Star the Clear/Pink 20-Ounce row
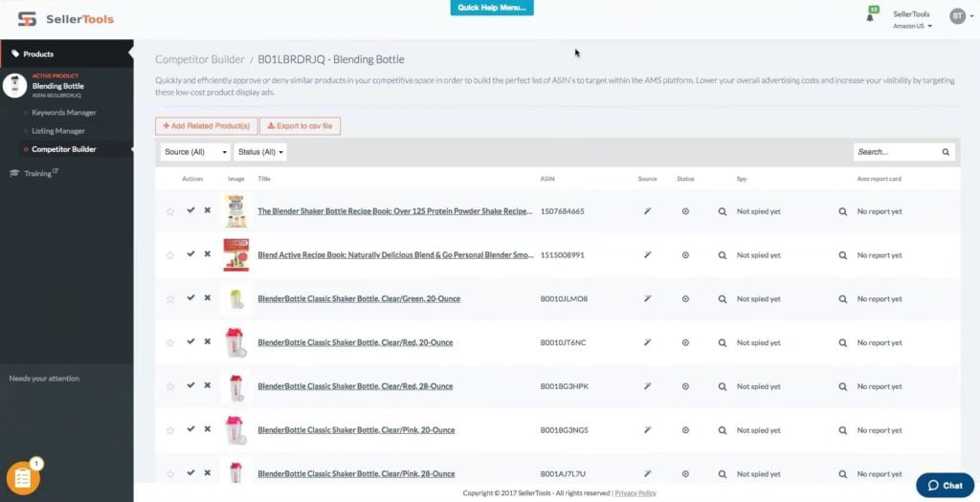 click(x=170, y=430)
